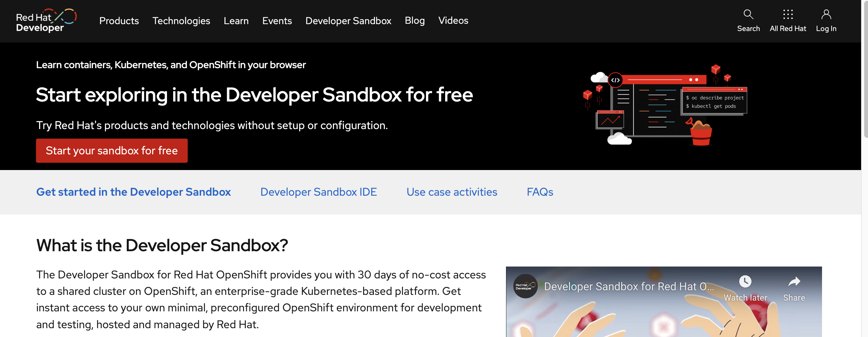Jump to the FAQs tab

[540, 192]
